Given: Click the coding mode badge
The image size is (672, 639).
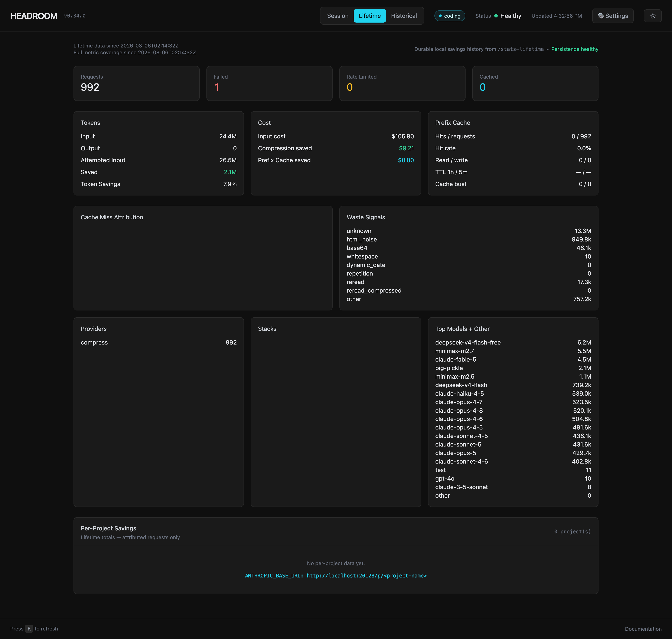Looking at the screenshot, I should [450, 16].
